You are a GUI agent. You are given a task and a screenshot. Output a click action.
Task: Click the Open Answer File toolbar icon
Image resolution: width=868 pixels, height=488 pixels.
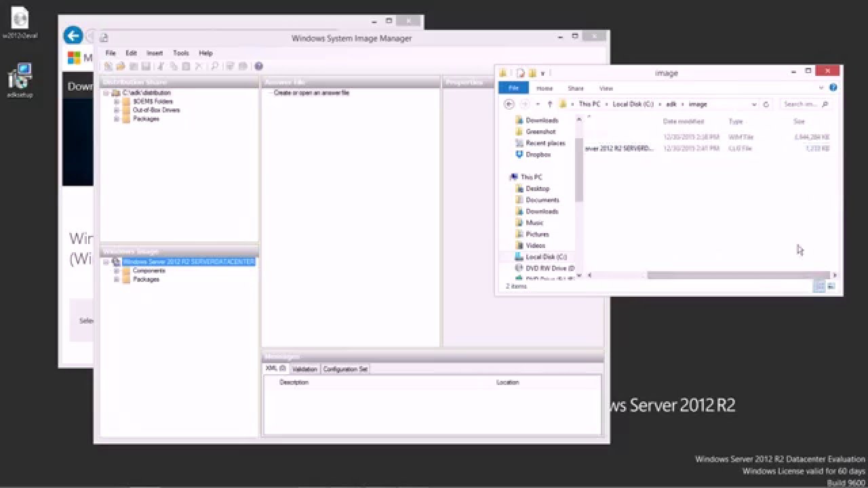[x=121, y=66]
